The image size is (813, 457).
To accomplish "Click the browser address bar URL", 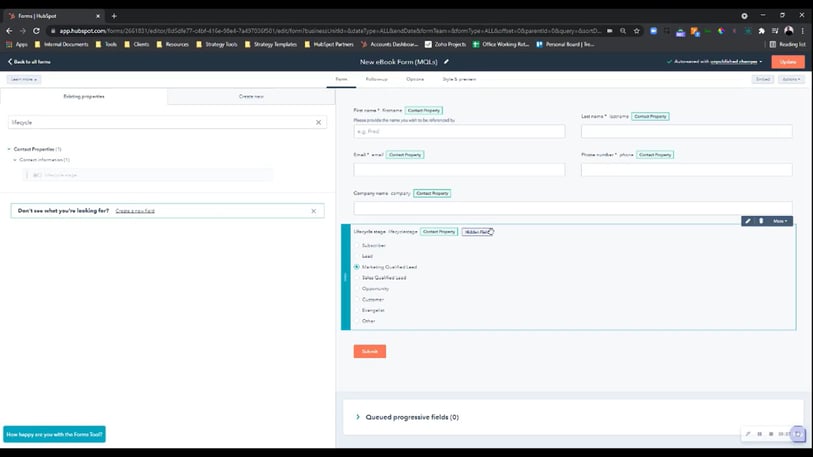I will pos(330,31).
